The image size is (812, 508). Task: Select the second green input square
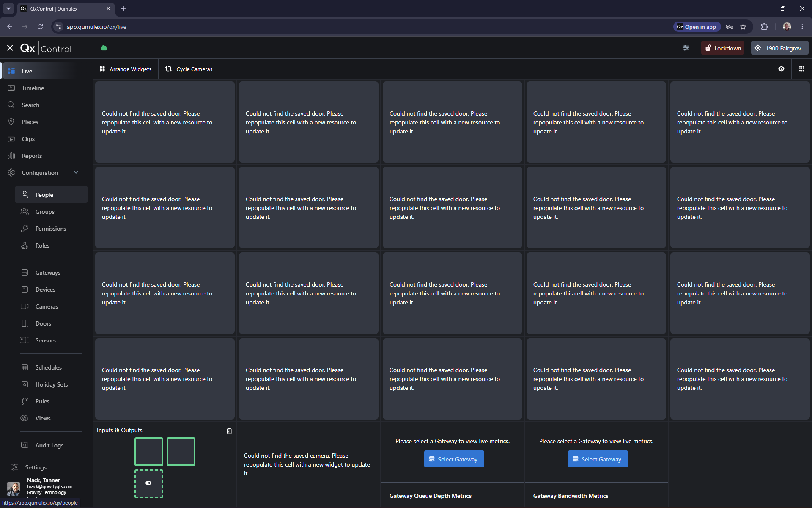[181, 452]
